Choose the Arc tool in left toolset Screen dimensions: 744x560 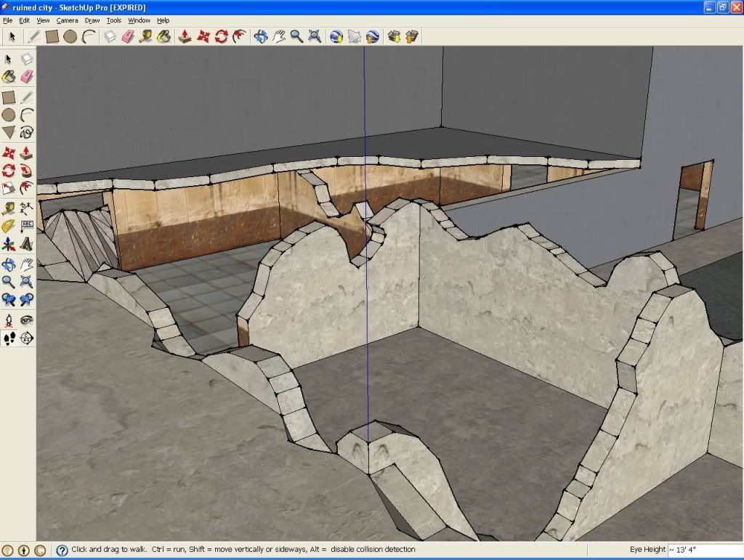27,115
